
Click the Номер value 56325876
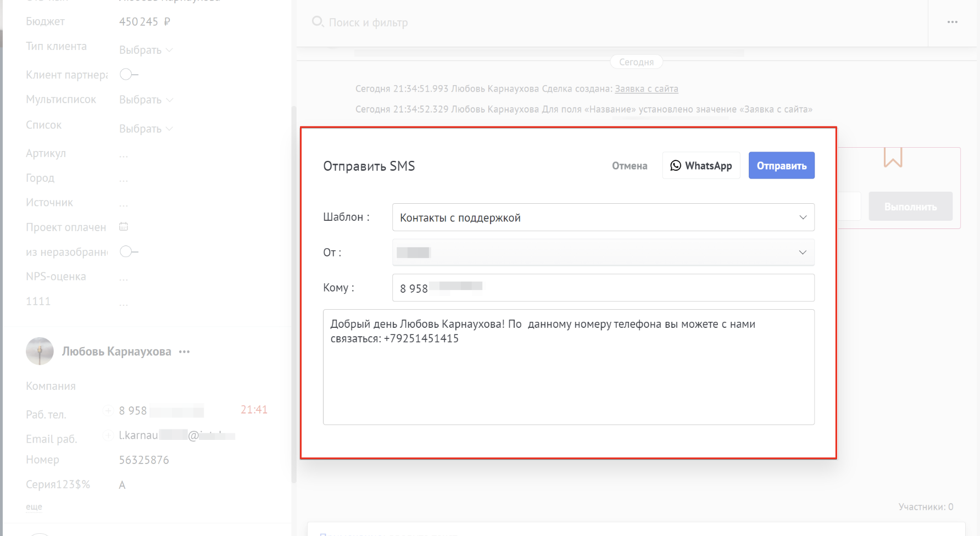(144, 460)
